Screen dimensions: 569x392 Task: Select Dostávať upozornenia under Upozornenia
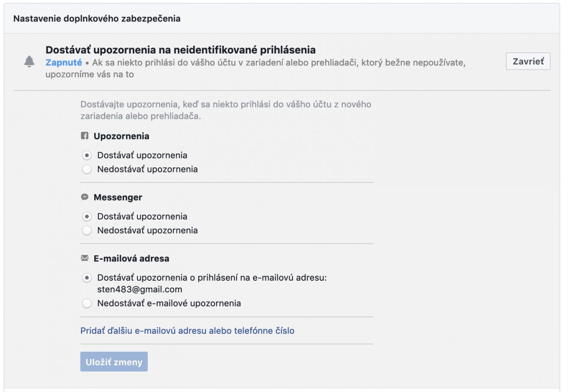87,155
